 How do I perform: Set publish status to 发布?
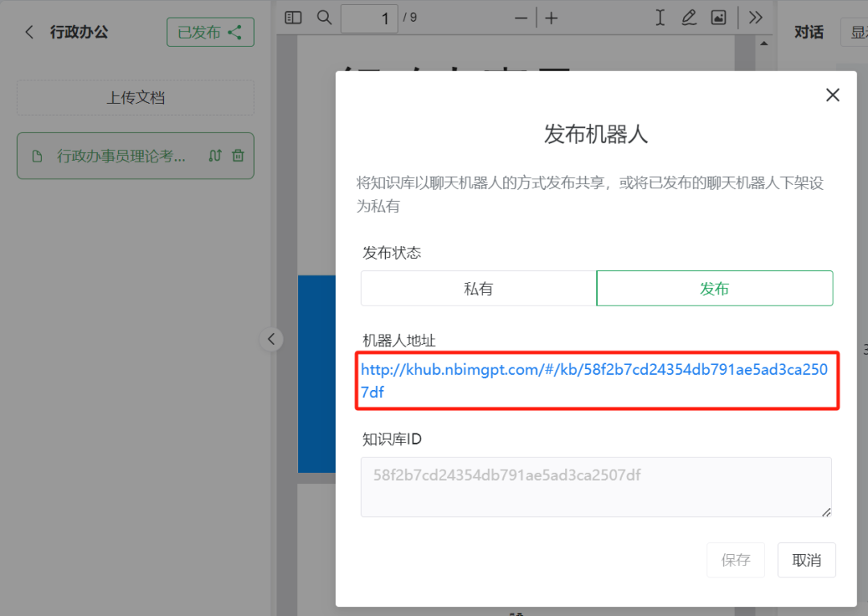[714, 288]
